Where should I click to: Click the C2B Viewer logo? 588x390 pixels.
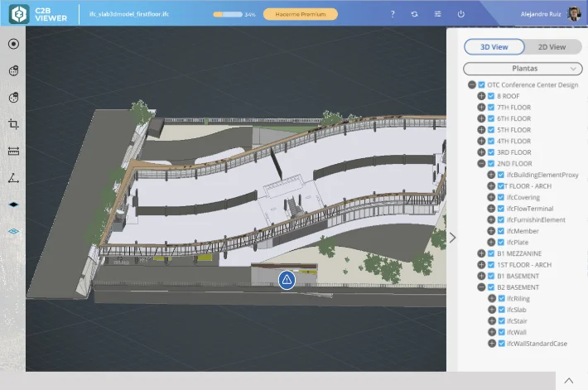point(38,14)
